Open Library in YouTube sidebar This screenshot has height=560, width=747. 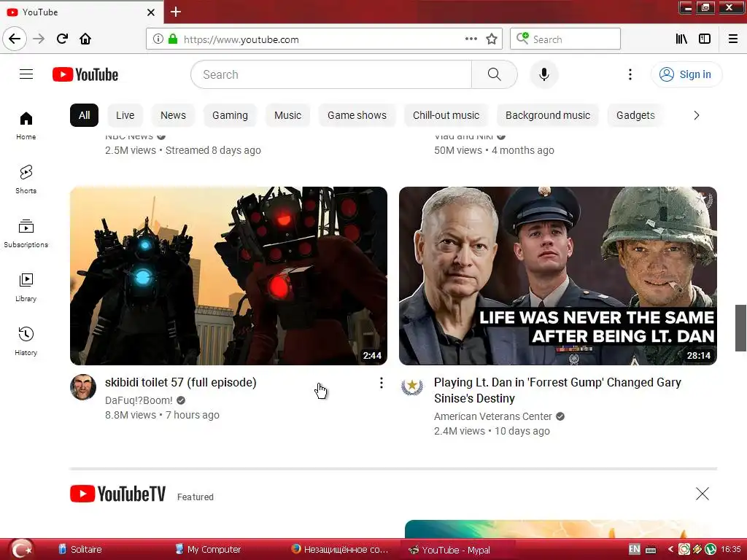26,287
